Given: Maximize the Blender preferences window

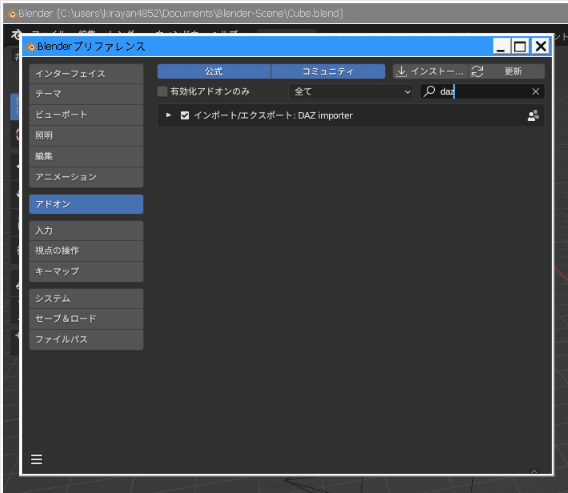Looking at the screenshot, I should point(520,46).
